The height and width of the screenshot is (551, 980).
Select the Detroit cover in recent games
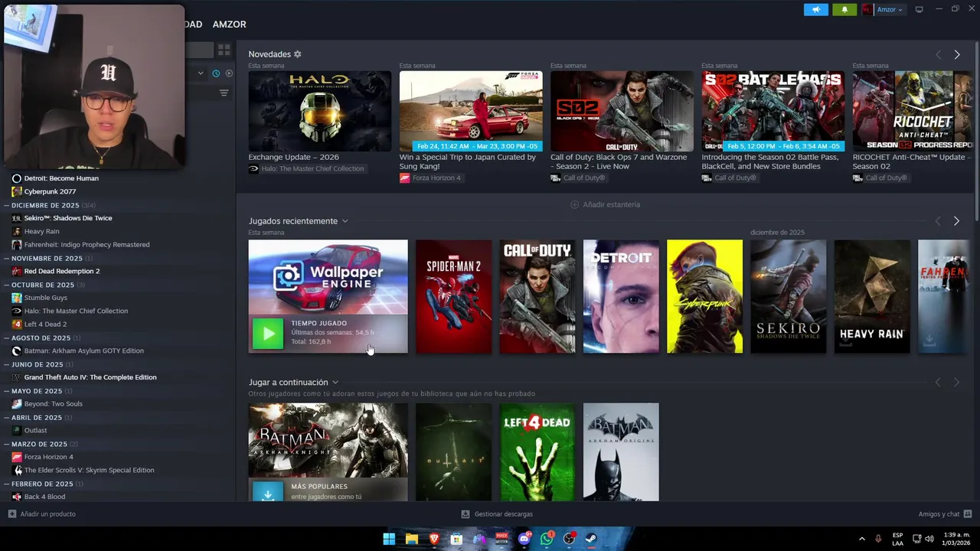point(620,296)
